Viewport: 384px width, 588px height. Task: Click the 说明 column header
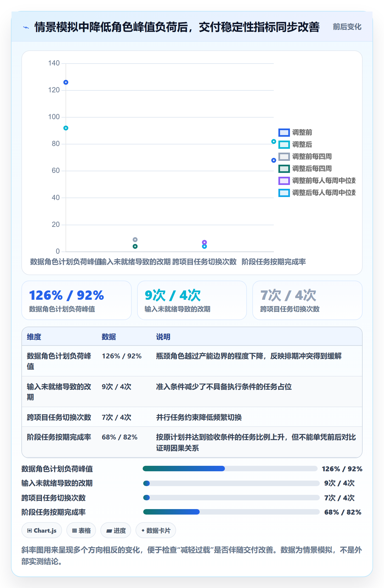163,337
